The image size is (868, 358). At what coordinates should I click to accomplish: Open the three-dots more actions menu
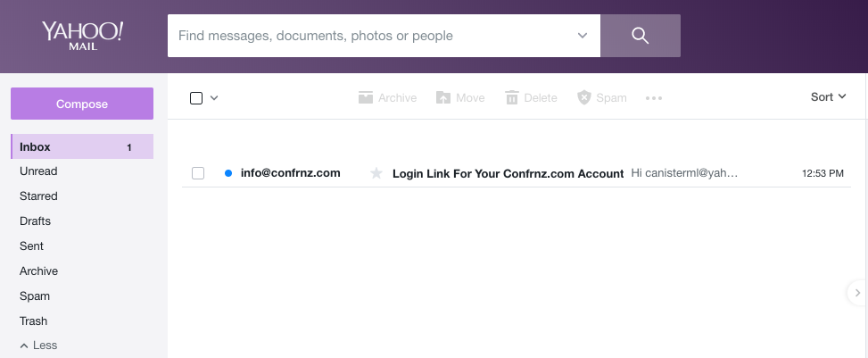pyautogui.click(x=654, y=98)
